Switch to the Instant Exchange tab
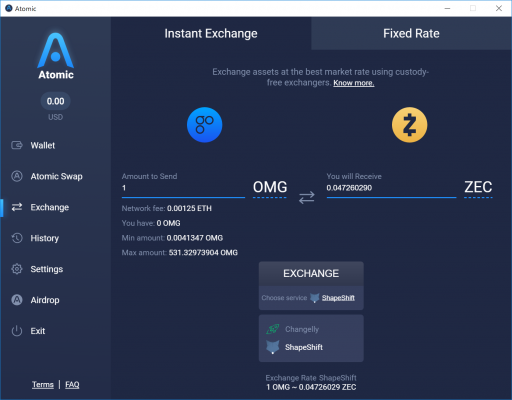Screen dimensions: 512x400 coord(211,33)
